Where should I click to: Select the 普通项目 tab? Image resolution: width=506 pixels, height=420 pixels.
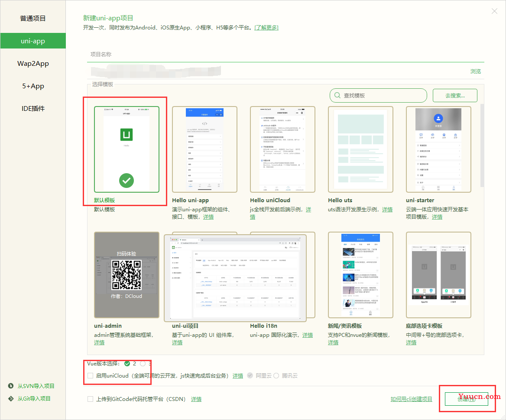click(x=33, y=18)
